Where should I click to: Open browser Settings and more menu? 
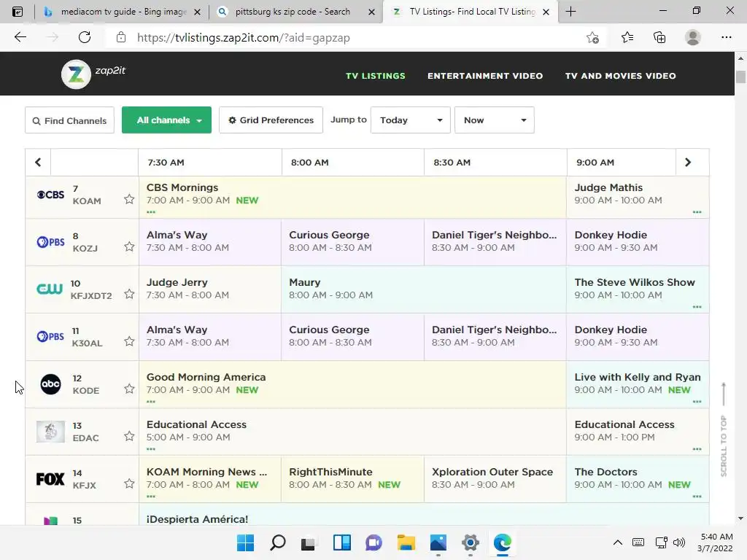click(726, 37)
